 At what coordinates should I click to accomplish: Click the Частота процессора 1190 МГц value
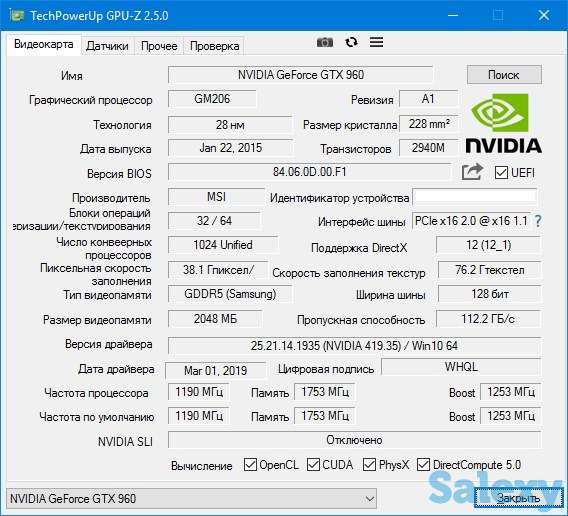click(199, 392)
